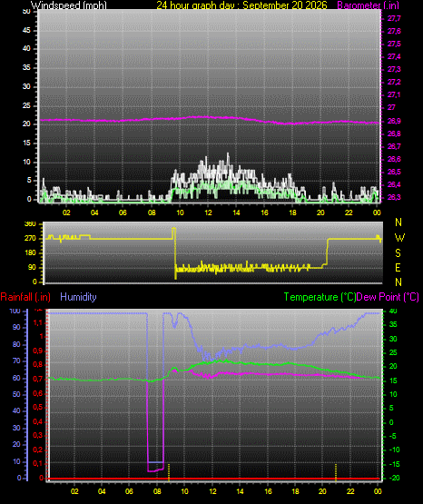Image resolution: width=423 pixels, height=504 pixels.
Task: Select the 15 value on the windspeed axis
Action: 26,143
